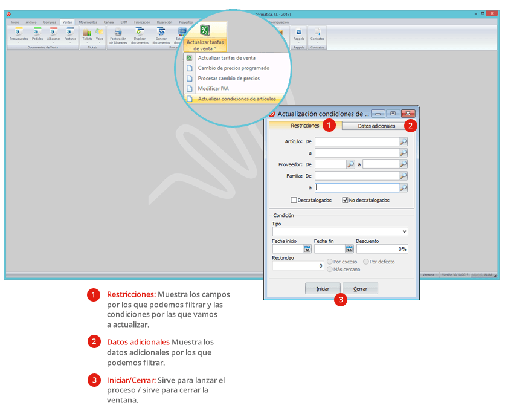Switch to Datos adicionales tab
505x420 pixels.
click(x=376, y=126)
